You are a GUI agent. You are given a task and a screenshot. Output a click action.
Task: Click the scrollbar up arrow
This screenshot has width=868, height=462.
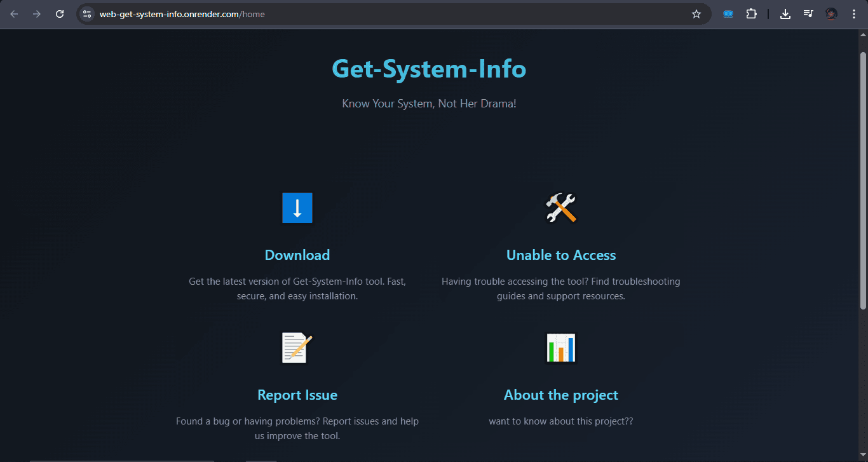pyautogui.click(x=863, y=34)
